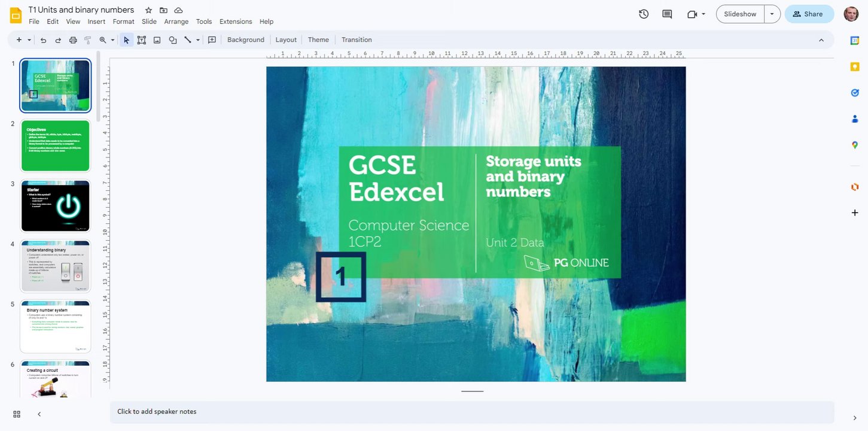Click the Transition button
Viewport: 868px width, 431px height.
(357, 40)
